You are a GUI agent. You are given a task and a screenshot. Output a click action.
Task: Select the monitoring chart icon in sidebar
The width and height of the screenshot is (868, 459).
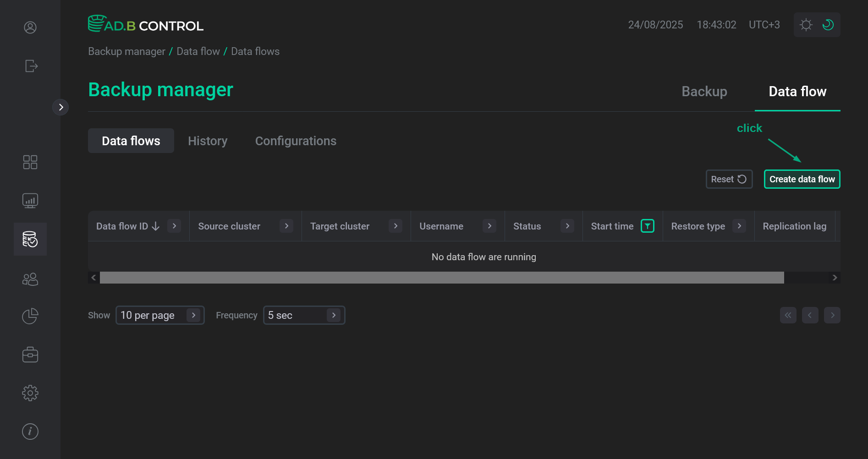point(30,200)
